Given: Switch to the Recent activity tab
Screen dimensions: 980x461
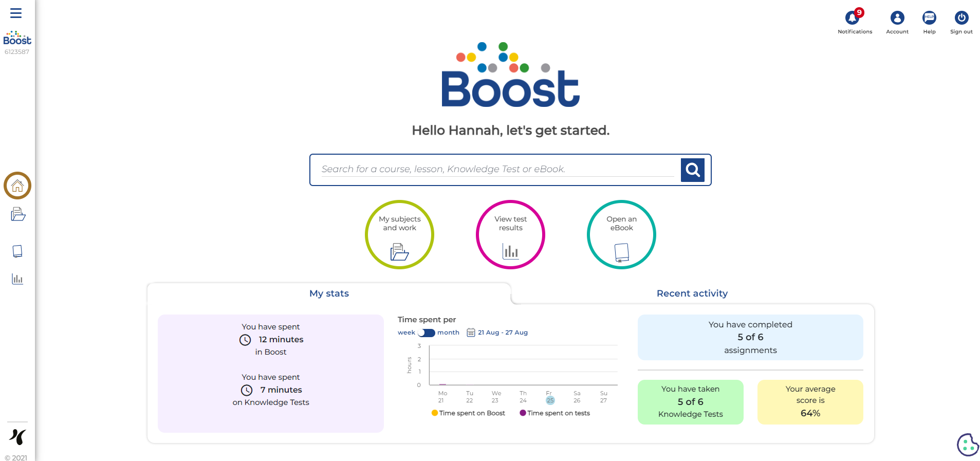Looking at the screenshot, I should 692,293.
